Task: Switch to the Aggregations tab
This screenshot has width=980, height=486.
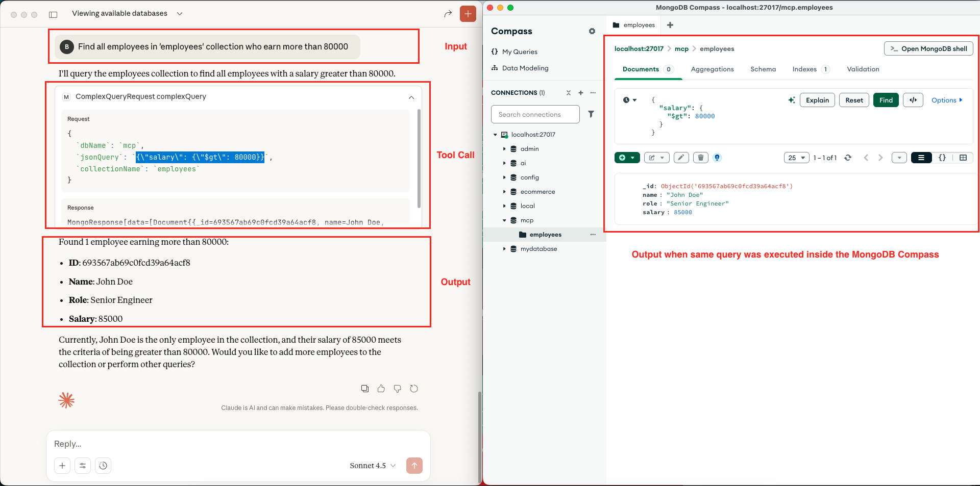Action: 712,69
